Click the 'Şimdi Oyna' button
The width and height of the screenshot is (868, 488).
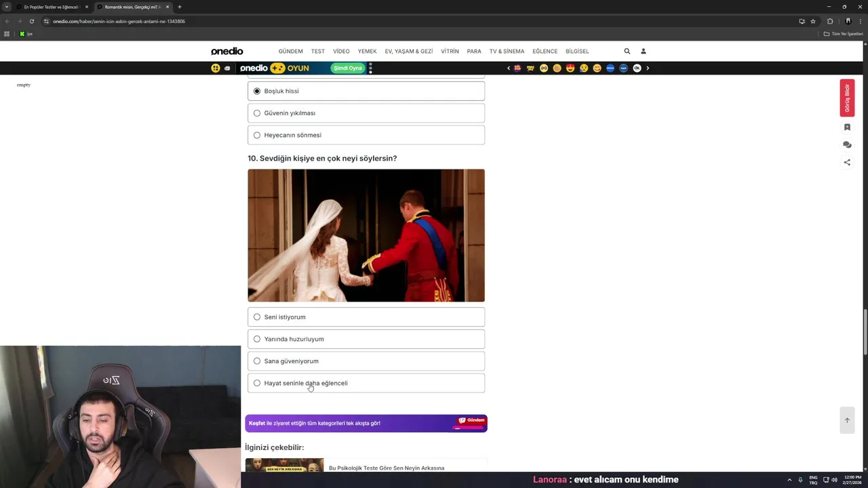pyautogui.click(x=347, y=68)
